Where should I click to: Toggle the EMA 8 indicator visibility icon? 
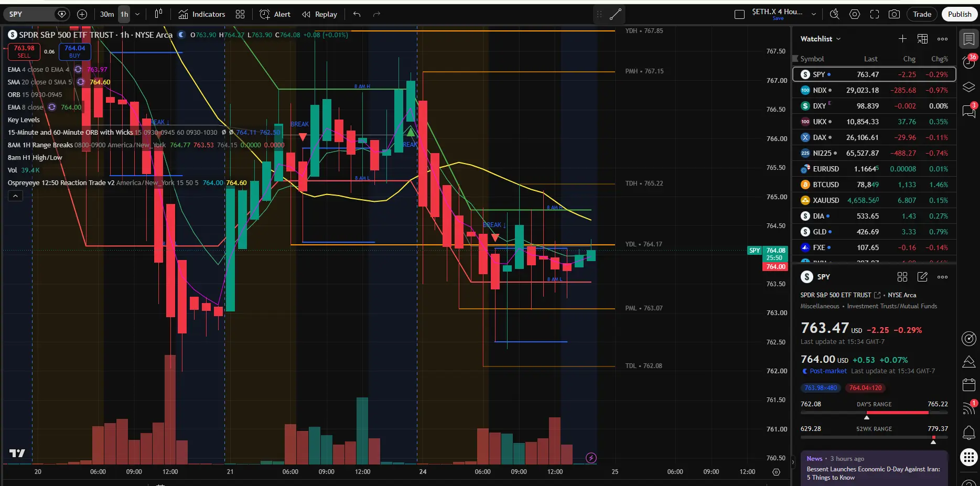(52, 107)
